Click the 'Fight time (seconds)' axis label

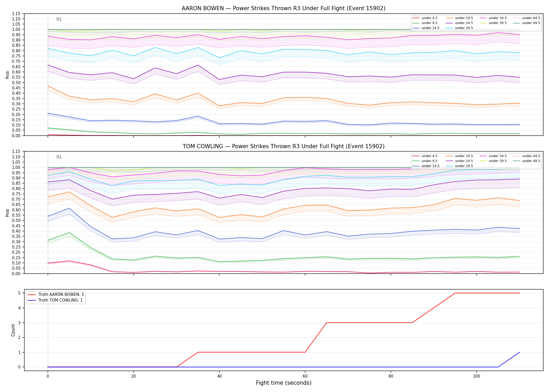[284, 383]
